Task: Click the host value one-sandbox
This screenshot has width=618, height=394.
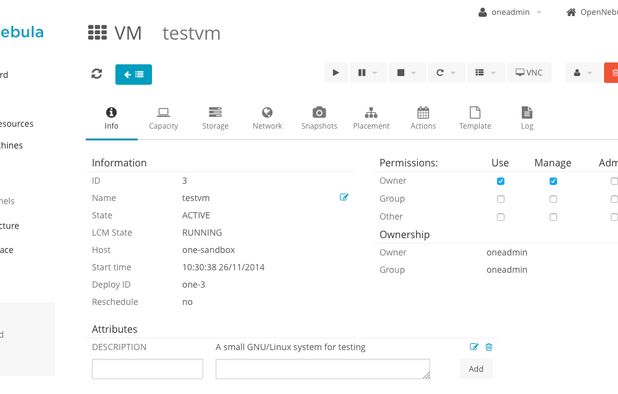Action: coord(208,250)
